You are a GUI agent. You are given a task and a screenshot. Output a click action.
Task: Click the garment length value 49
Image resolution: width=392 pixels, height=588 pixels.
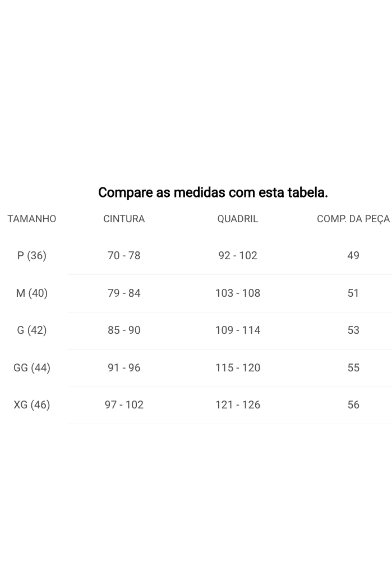click(353, 256)
